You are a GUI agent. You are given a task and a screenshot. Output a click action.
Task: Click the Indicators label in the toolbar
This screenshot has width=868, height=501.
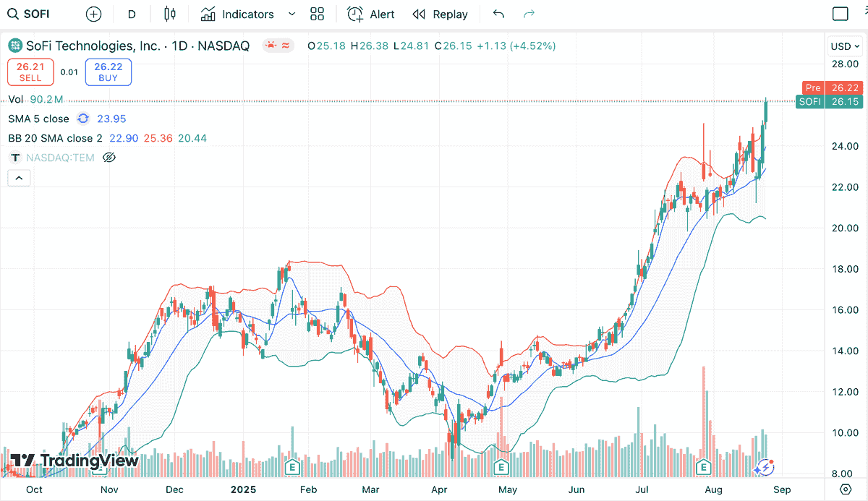point(248,14)
